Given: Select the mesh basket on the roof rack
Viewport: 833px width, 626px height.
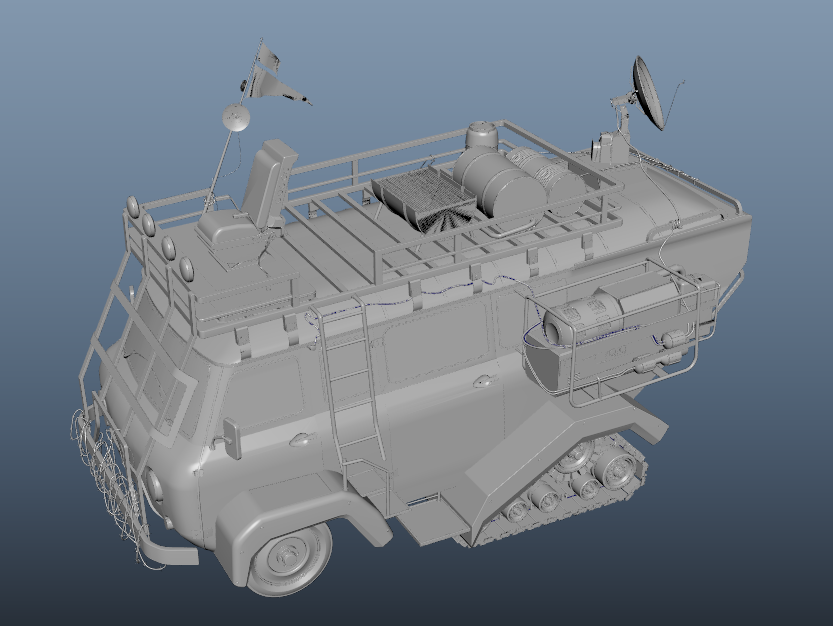Looking at the screenshot, I should point(422,199).
